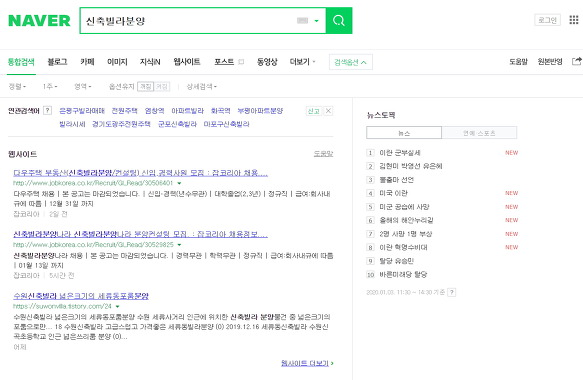Click related search 아파트빌라

pos(187,111)
